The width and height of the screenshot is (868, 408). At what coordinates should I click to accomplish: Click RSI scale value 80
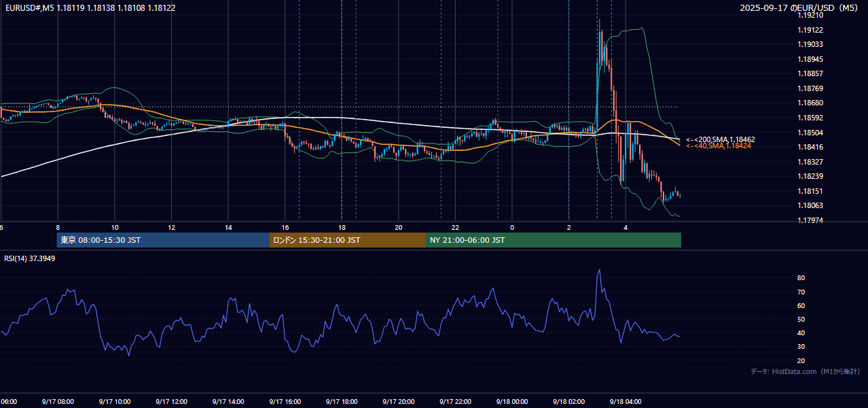[x=801, y=278]
